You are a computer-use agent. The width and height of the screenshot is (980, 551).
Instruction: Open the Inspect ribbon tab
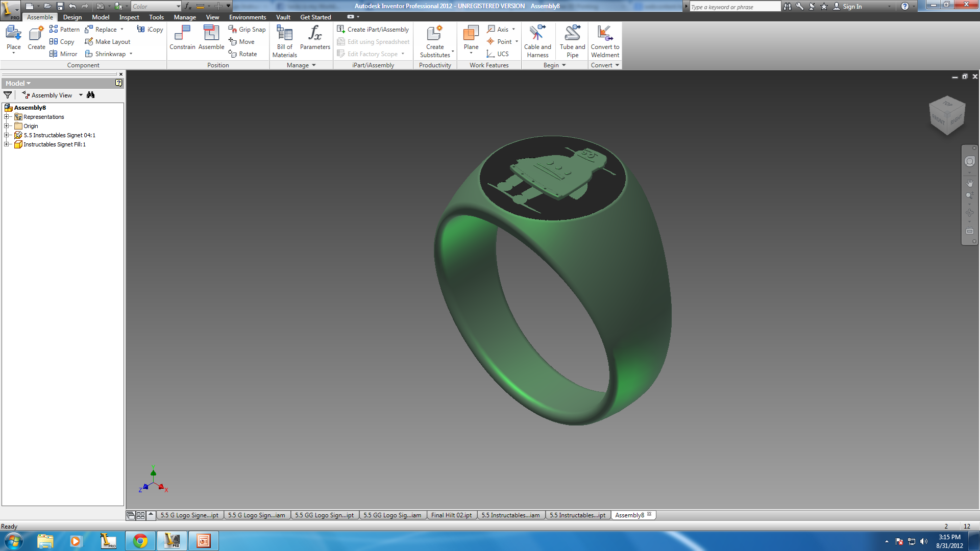click(129, 17)
